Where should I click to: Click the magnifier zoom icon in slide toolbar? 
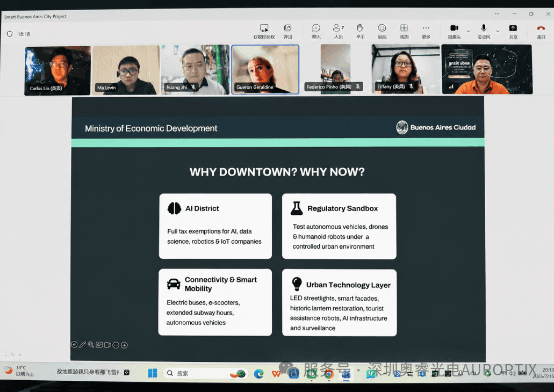tap(91, 345)
